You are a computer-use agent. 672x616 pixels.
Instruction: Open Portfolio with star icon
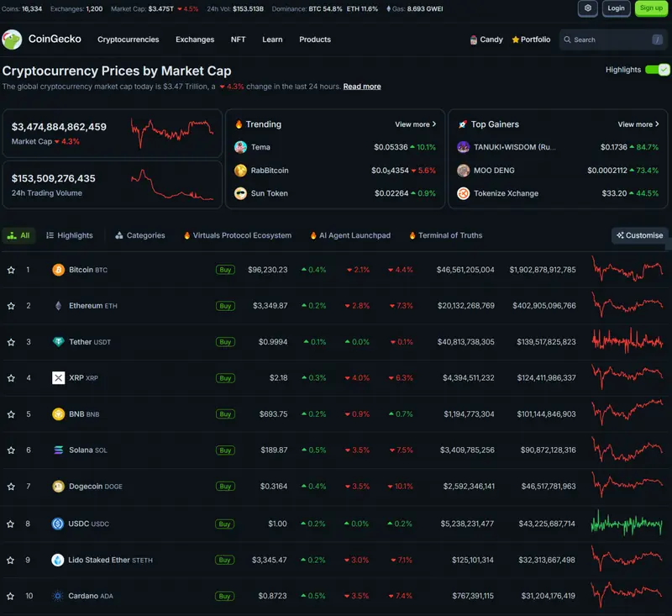tap(531, 39)
